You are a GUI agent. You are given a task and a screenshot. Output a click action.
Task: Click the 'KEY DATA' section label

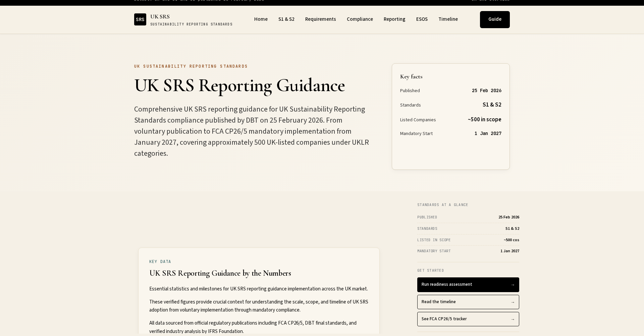pyautogui.click(x=160, y=262)
